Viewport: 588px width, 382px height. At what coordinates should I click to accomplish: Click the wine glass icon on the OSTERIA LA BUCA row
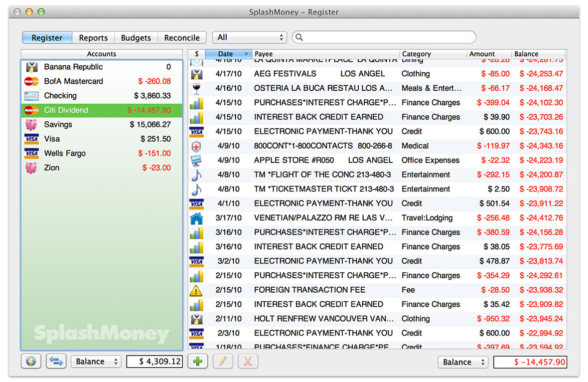[x=196, y=89]
